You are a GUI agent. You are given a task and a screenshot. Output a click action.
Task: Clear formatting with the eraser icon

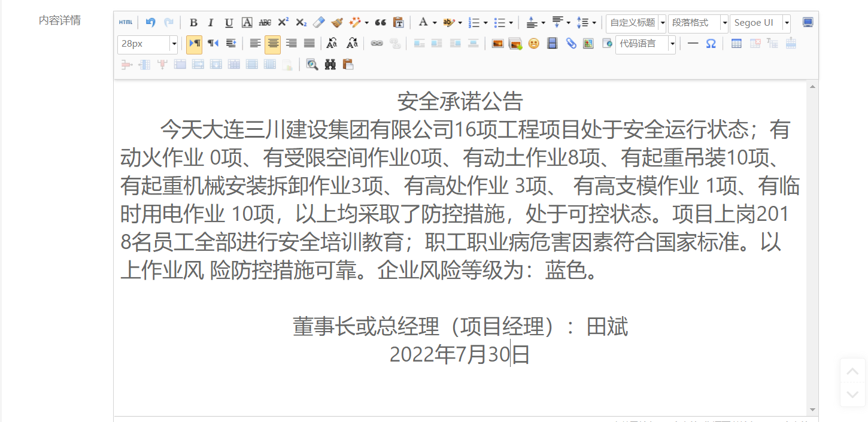click(x=319, y=23)
